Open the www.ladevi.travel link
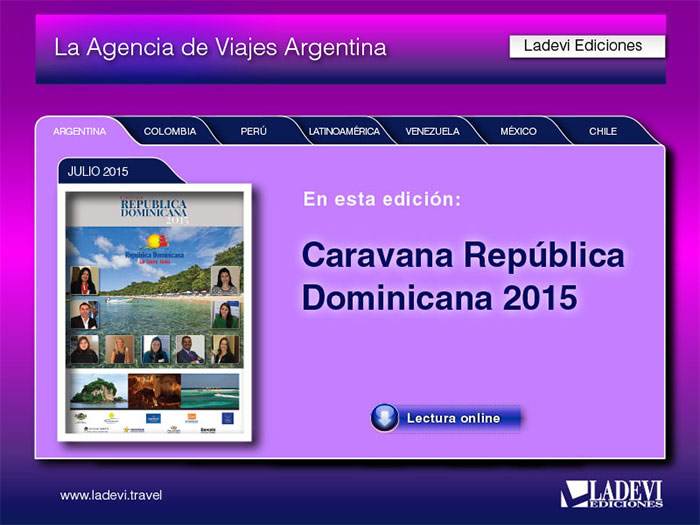The height and width of the screenshot is (525, 700). coord(111,495)
